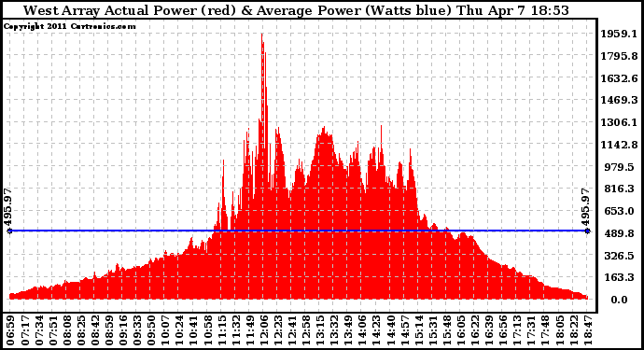644x350 pixels.
Task: Click the 13:15 time label
Action: point(320,330)
